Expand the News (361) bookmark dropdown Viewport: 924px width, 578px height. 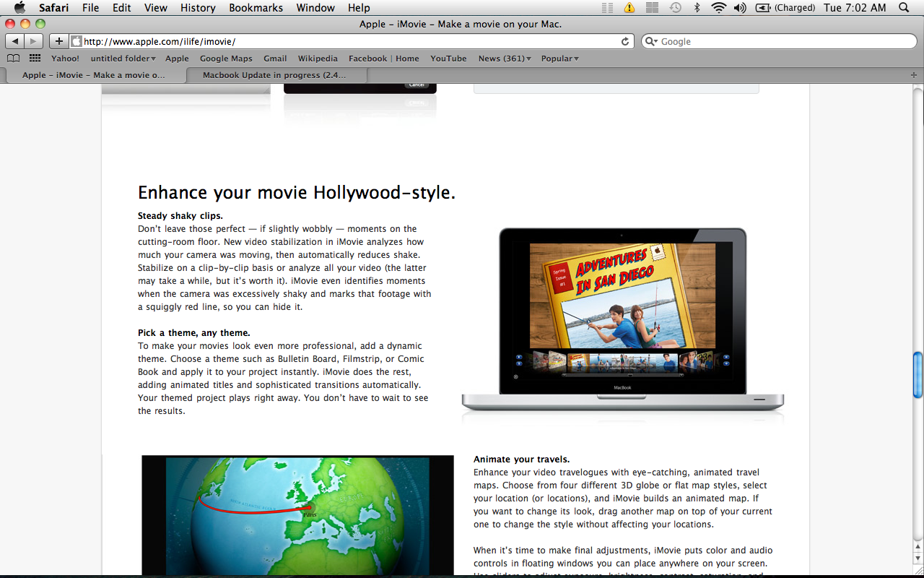coord(505,59)
